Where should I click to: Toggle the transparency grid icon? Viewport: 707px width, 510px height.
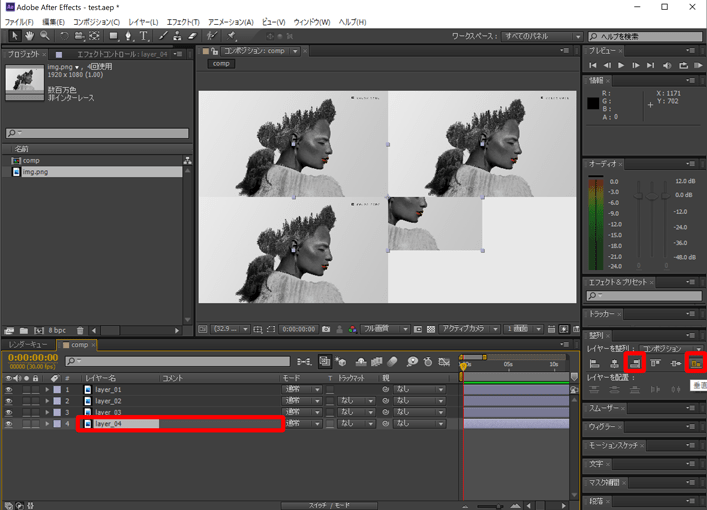point(431,329)
